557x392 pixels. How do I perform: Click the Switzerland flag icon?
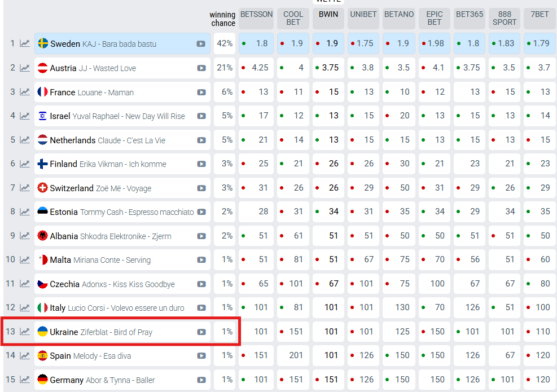tap(42, 188)
